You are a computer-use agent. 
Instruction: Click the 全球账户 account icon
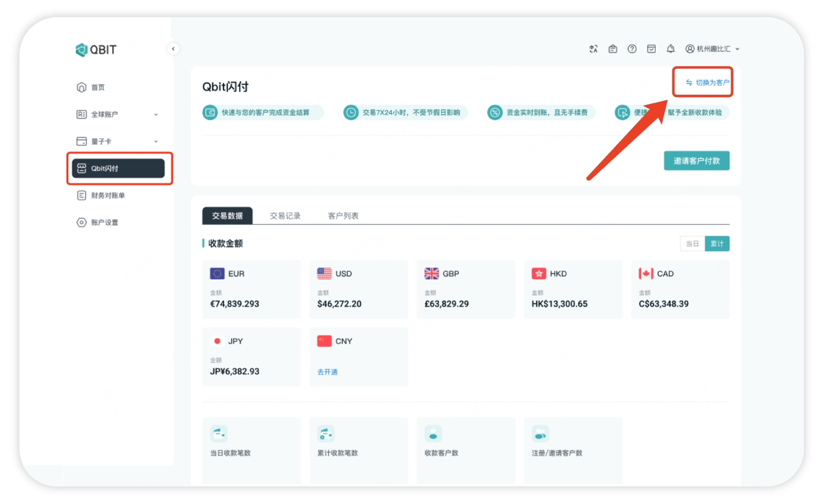pos(82,114)
